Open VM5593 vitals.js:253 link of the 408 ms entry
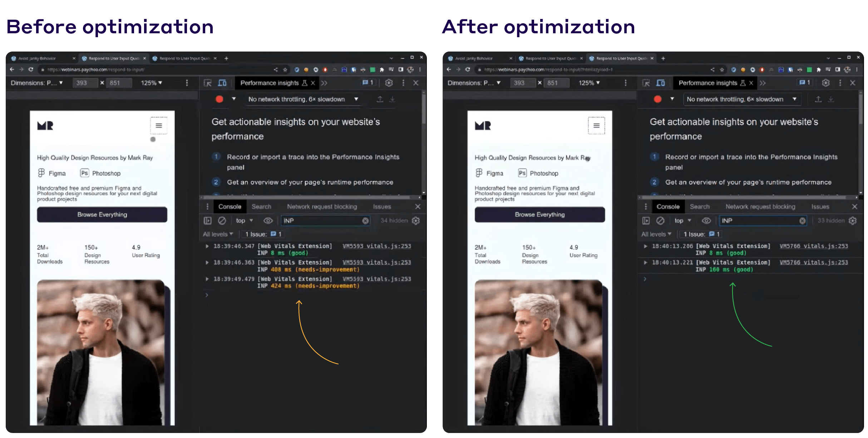Screen dimensions: 868x438 [377, 263]
